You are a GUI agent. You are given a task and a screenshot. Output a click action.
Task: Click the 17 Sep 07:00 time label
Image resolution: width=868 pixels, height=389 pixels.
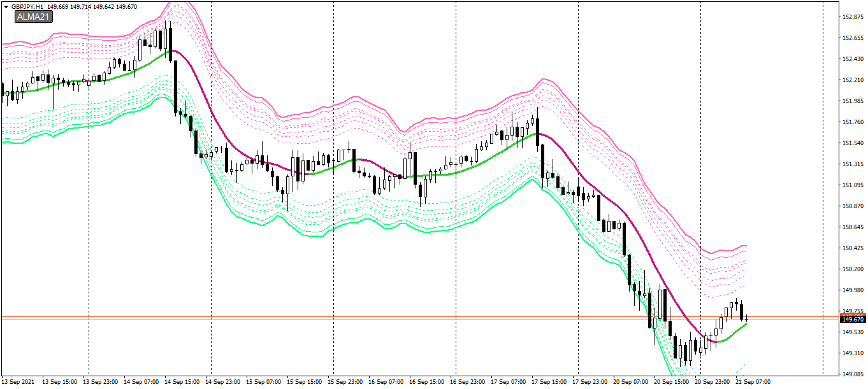(x=509, y=382)
